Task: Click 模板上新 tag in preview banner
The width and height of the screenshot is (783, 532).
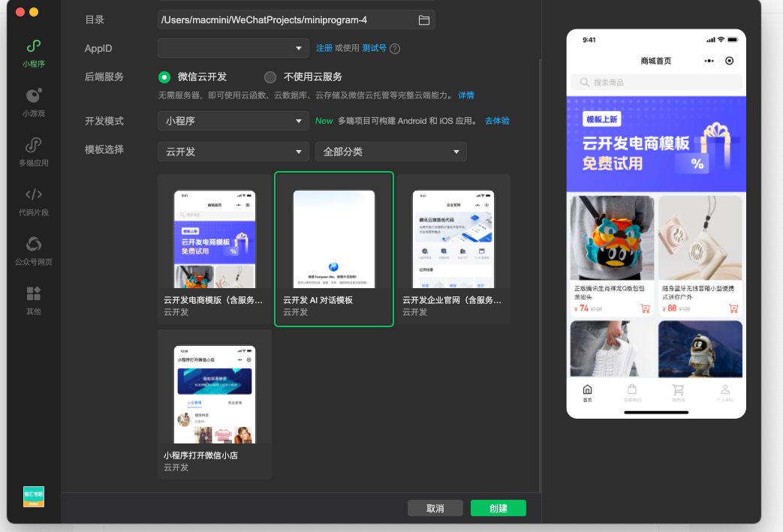Action: (602, 119)
